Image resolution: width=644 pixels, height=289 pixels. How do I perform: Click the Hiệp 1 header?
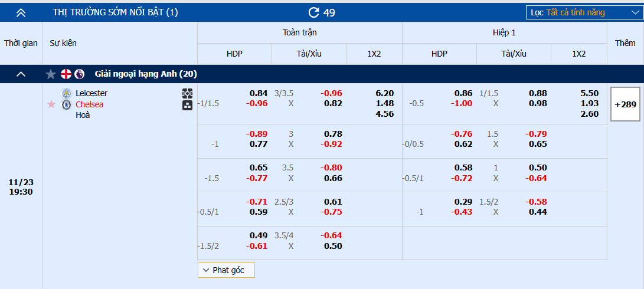[504, 32]
